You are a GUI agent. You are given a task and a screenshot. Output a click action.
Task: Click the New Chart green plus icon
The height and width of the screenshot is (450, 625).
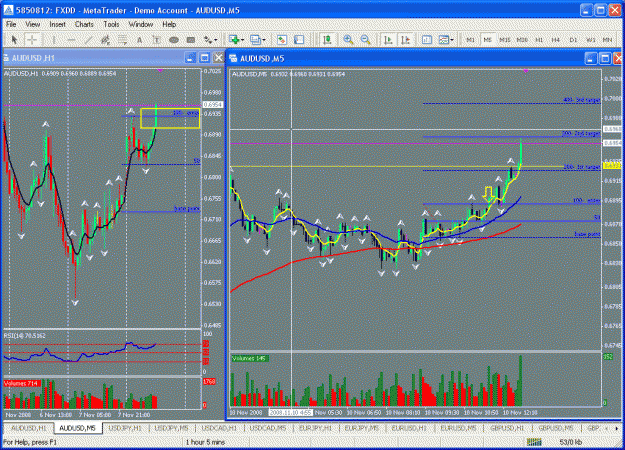pyautogui.click(x=234, y=39)
